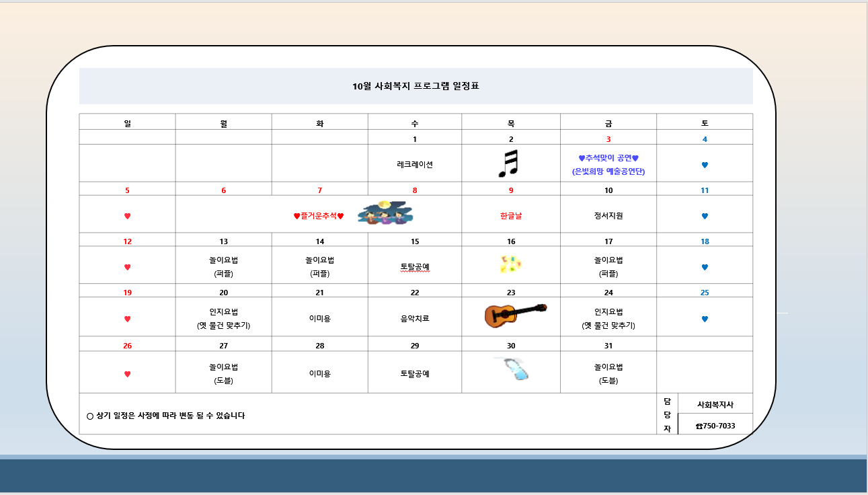Click the music note image on October 2
Viewport: 868px width, 495px height.
pyautogui.click(x=509, y=163)
